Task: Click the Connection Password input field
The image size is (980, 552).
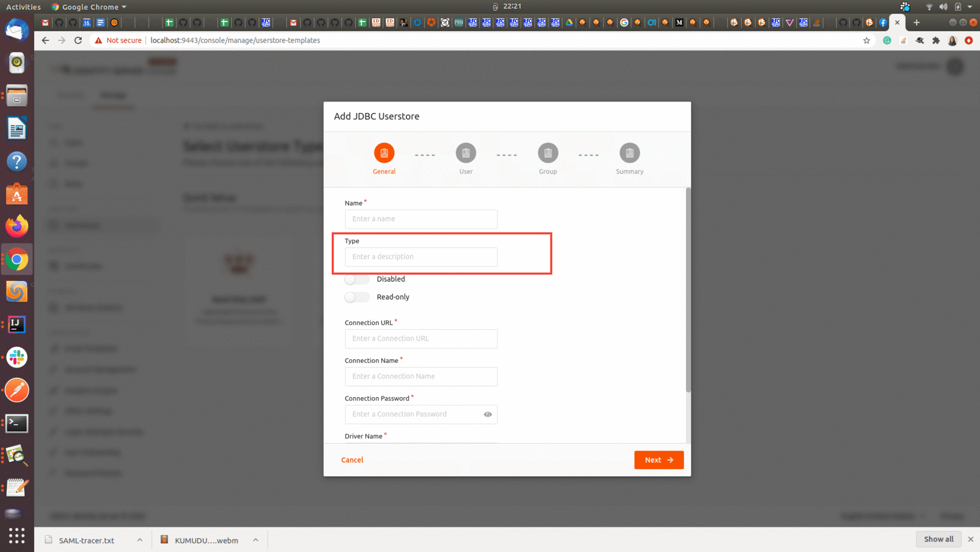Action: click(x=421, y=414)
